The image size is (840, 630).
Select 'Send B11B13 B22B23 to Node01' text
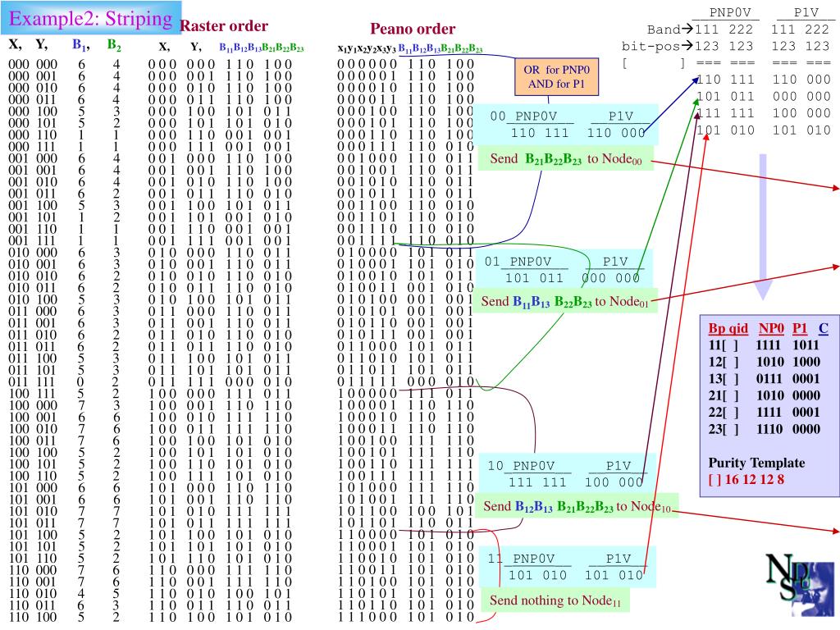[x=564, y=302]
